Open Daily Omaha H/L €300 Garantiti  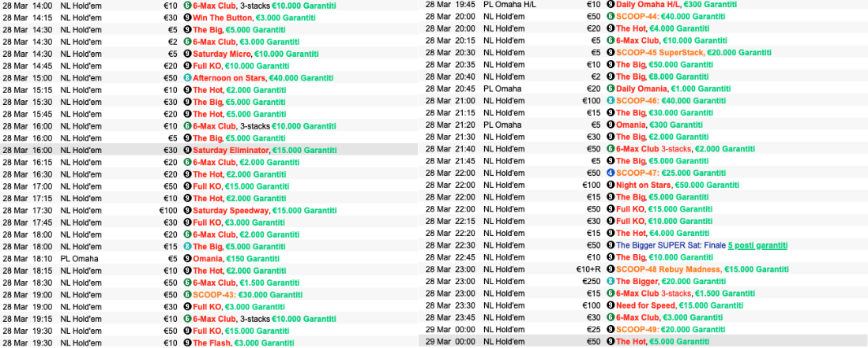[x=676, y=5]
